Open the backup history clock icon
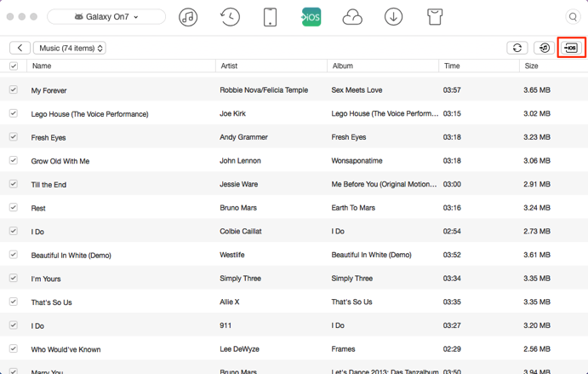 pos(230,17)
